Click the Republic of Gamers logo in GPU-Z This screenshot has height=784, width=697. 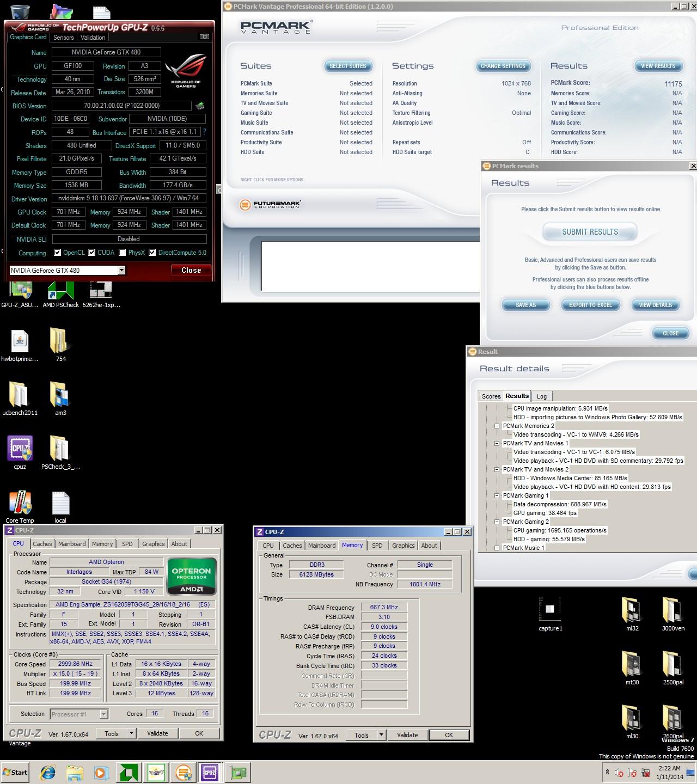186,71
